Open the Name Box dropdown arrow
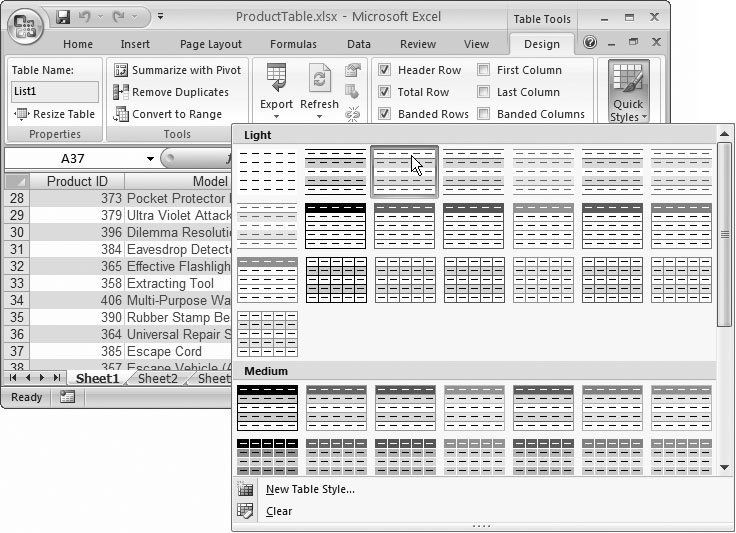The image size is (736, 533). [150, 159]
